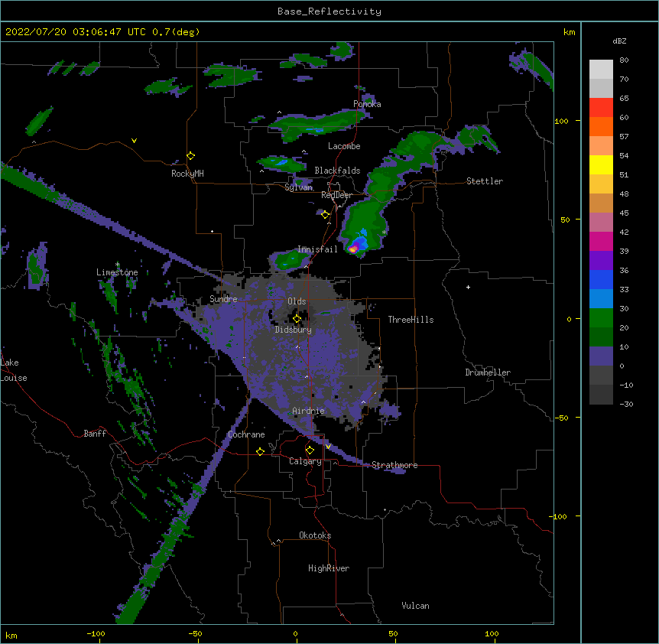The height and width of the screenshot is (644, 659).
Task: Click the km unit label at bottom left
Action: tap(11, 636)
